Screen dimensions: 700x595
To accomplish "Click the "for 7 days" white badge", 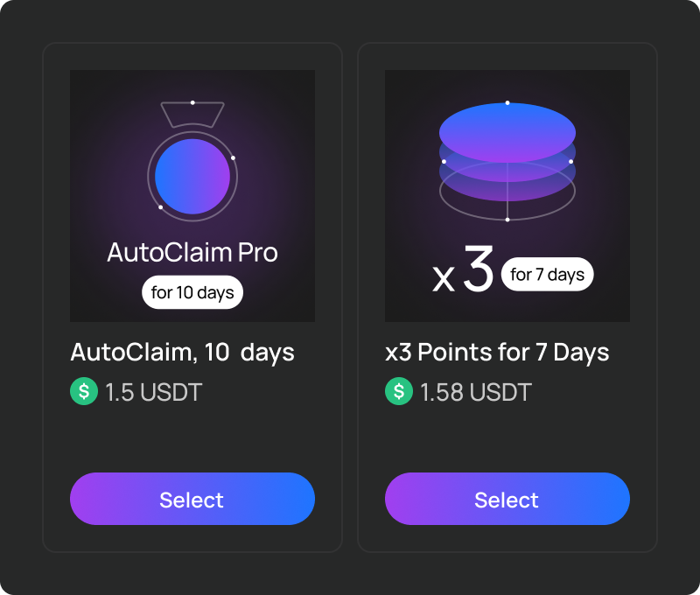I will click(x=548, y=275).
